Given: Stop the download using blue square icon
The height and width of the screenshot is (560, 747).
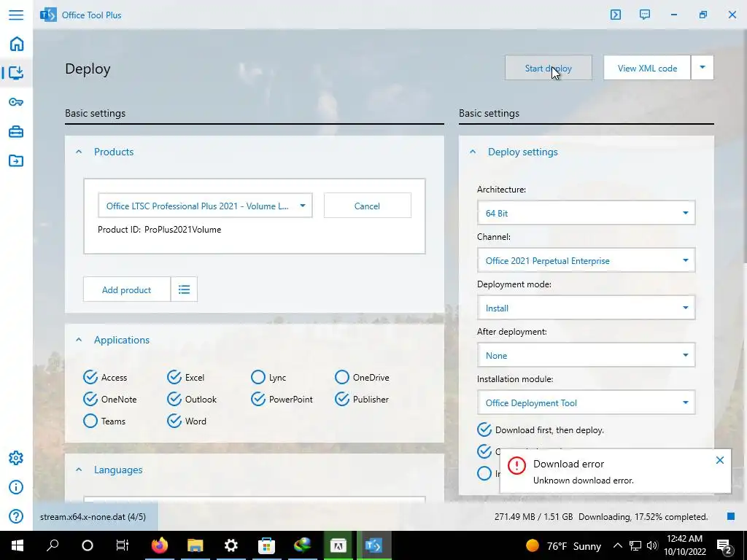Looking at the screenshot, I should pyautogui.click(x=731, y=517).
